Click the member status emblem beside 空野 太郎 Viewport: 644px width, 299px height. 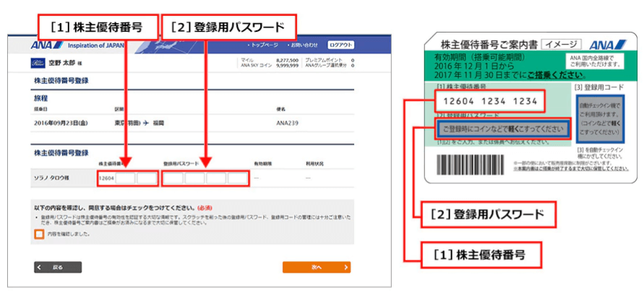pos(38,62)
